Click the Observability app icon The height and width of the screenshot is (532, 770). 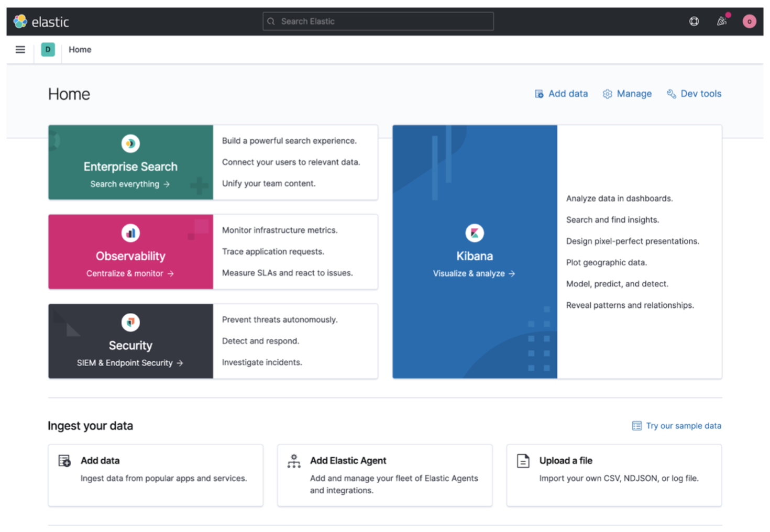click(130, 232)
